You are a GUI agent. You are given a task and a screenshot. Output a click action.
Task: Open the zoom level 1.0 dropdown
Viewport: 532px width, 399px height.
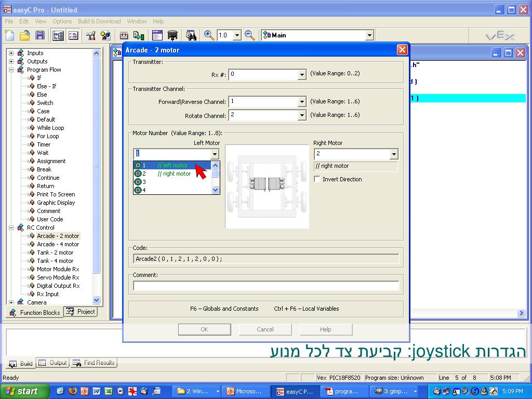237,35
